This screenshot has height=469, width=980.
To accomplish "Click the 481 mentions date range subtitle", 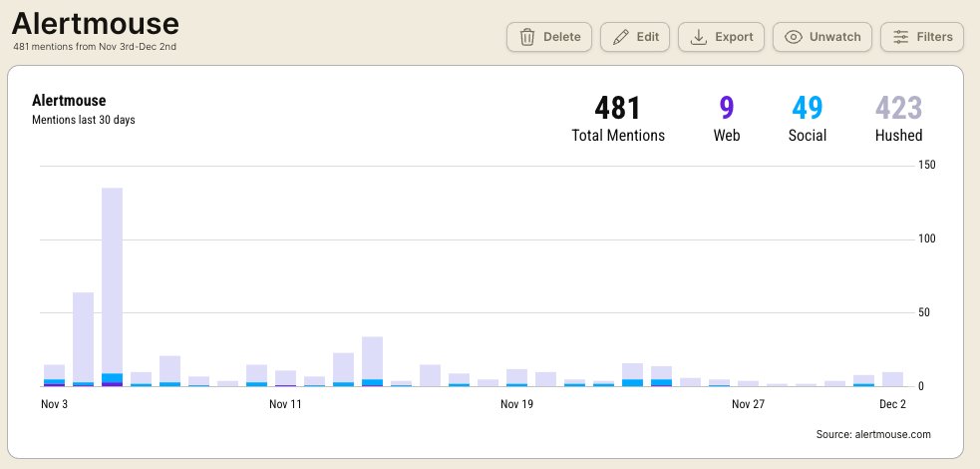I will (95, 47).
